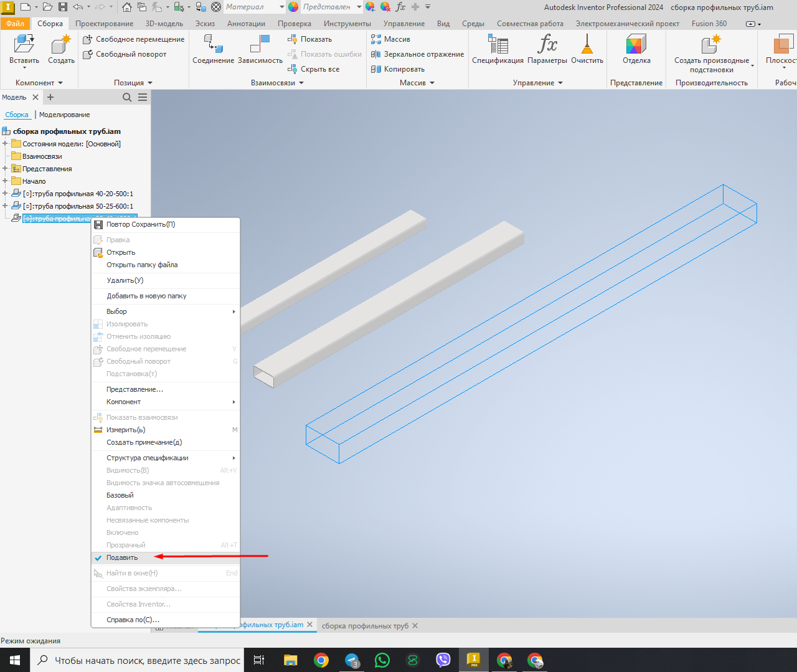
Task: Open the Представлен appearance dropdown
Action: pos(359,7)
